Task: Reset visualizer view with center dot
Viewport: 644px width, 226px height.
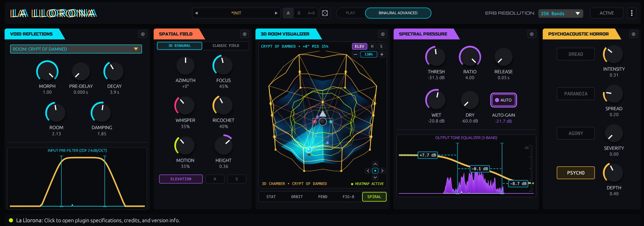Action: click(x=375, y=171)
